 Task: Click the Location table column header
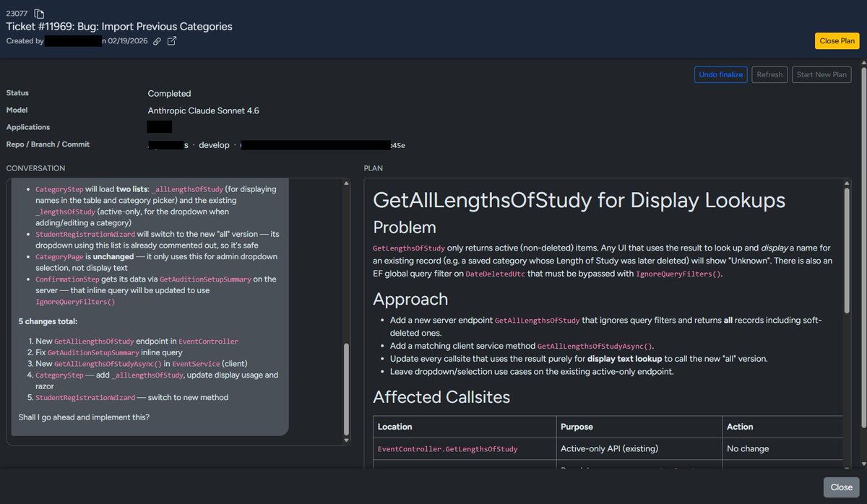coord(394,427)
